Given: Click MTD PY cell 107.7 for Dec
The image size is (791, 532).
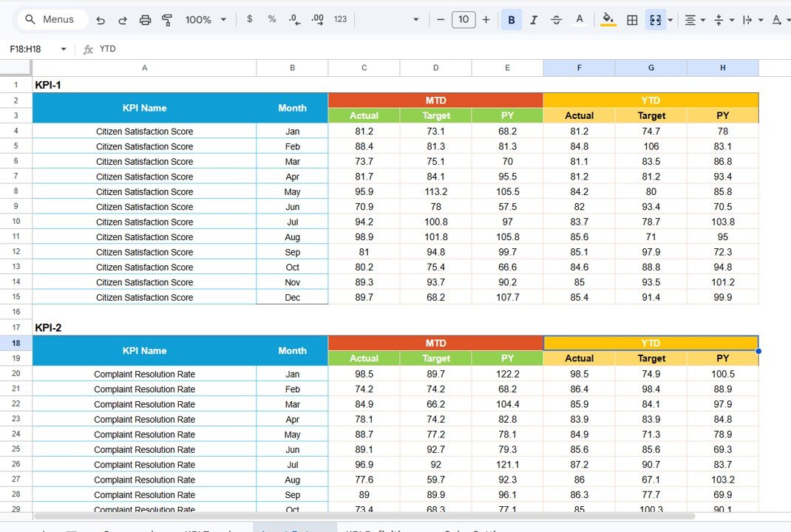Looking at the screenshot, I should 507,298.
